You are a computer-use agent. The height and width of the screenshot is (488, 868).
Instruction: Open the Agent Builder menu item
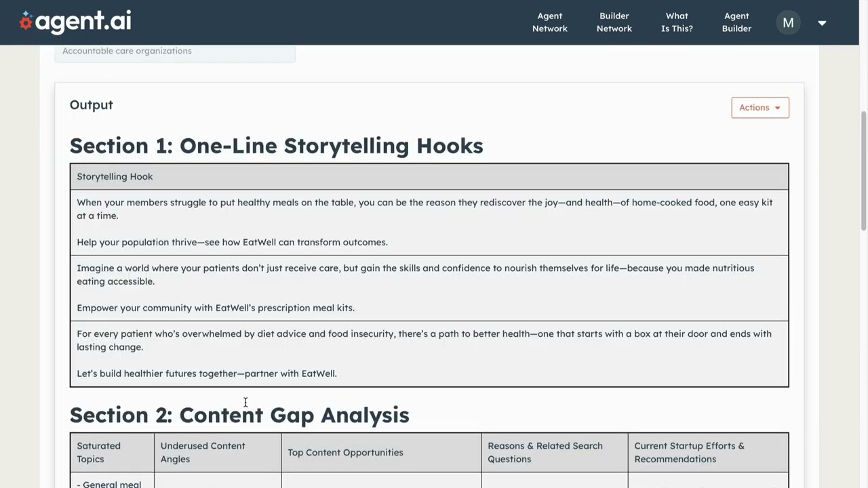(x=736, y=22)
